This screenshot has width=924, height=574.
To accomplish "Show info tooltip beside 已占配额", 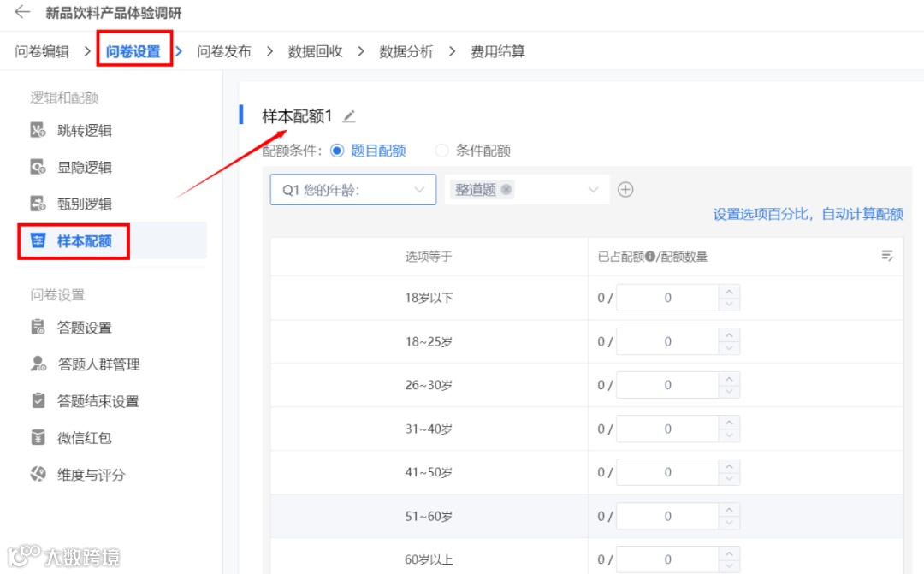I will click(650, 257).
